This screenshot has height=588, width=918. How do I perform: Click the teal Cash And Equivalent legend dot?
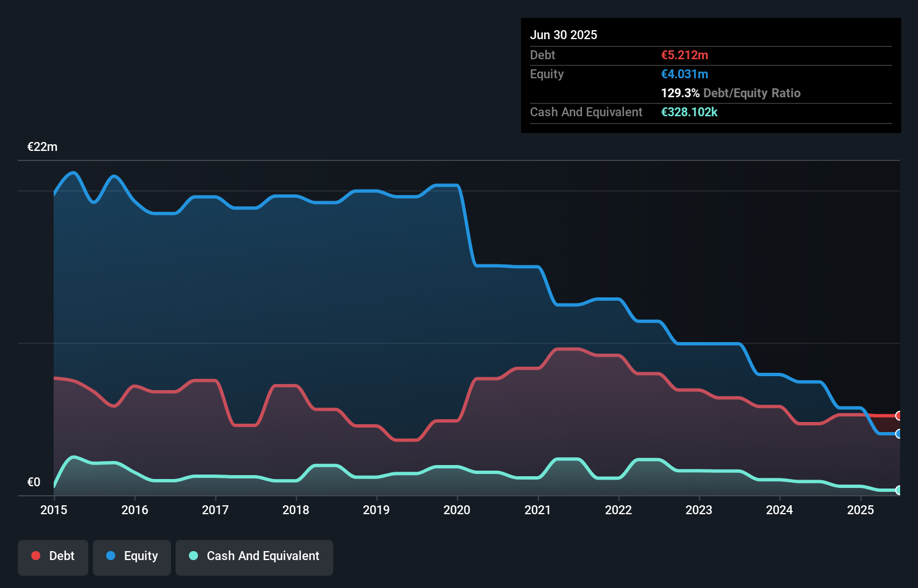tap(192, 556)
